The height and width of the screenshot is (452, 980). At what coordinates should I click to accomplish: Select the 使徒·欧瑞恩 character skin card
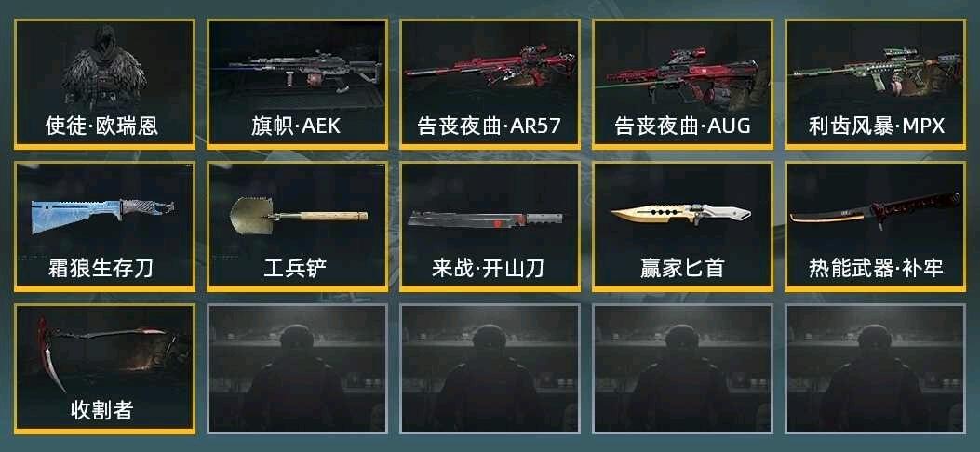click(104, 85)
